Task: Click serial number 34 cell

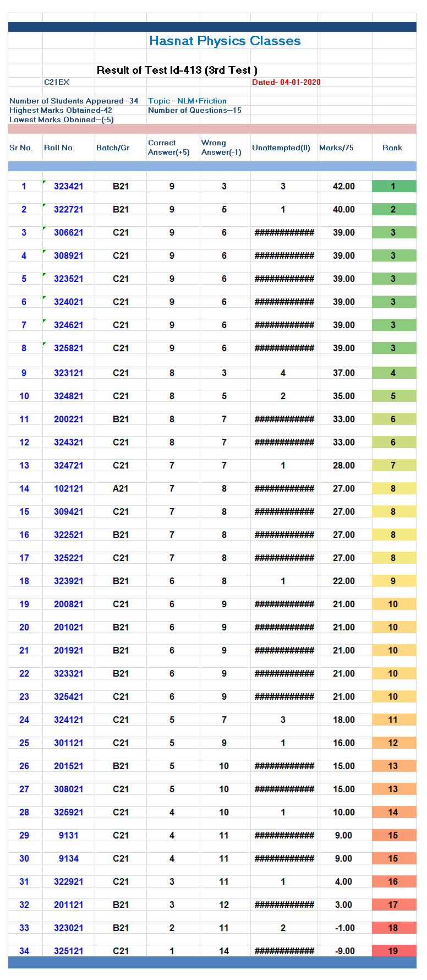Action: pos(24,951)
